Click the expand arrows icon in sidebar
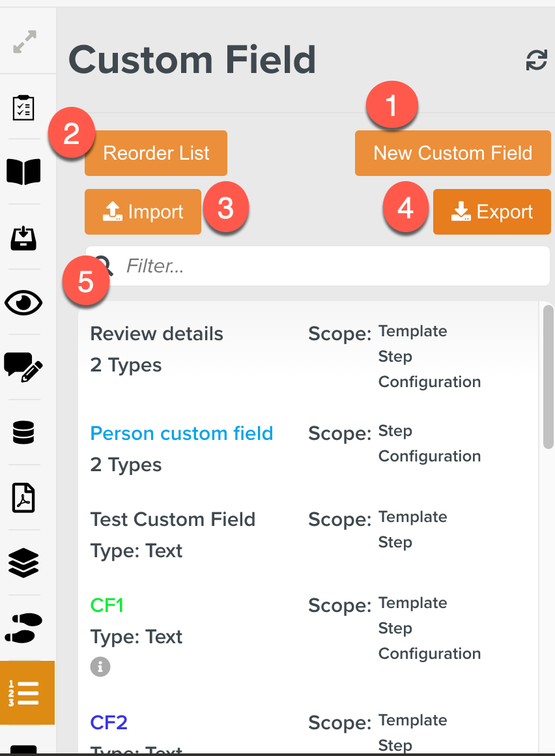Screen dimensions: 555x756 tap(25, 42)
